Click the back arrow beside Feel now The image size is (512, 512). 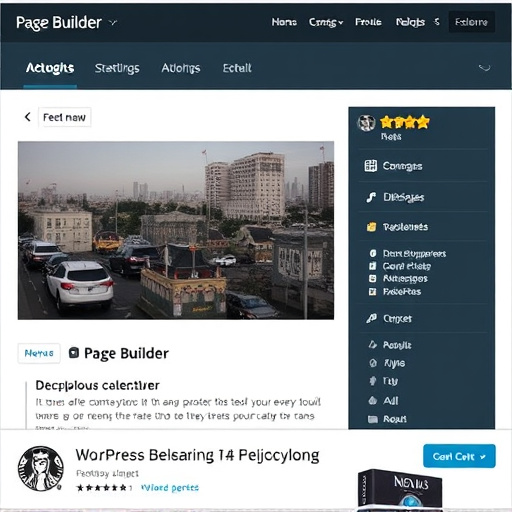[x=28, y=117]
